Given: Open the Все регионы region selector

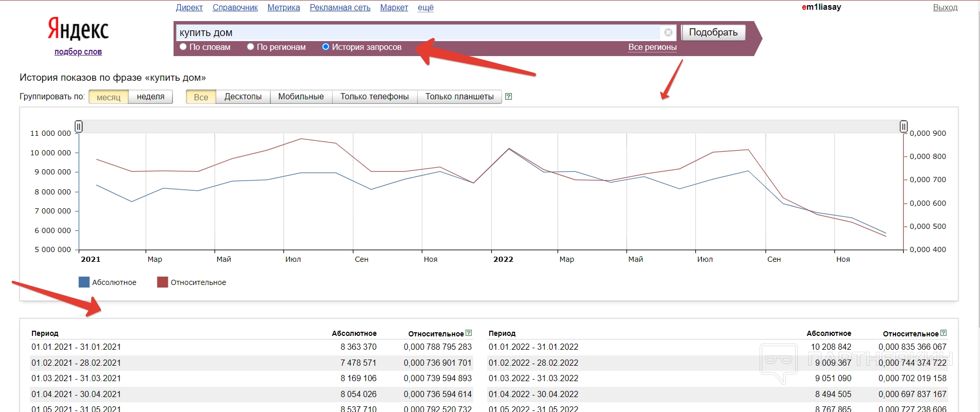Looking at the screenshot, I should tap(652, 47).
